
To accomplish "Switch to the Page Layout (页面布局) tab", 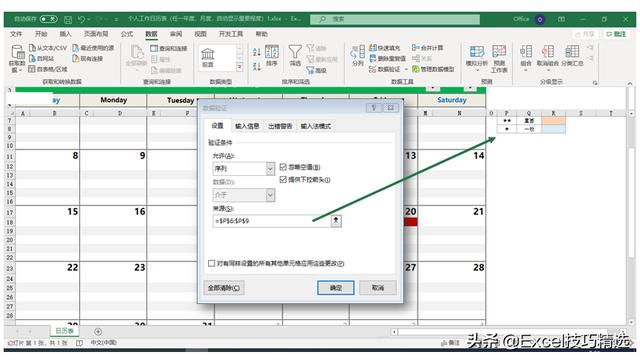I will tap(96, 34).
